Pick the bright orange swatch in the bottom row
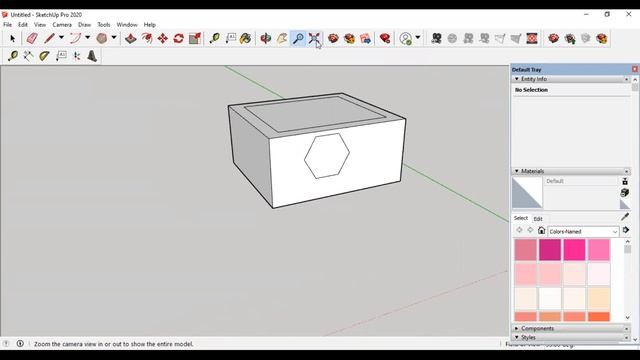The width and height of the screenshot is (640, 360). 599,316
